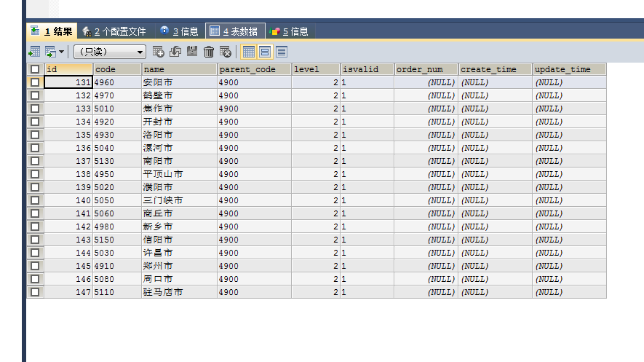Image resolution: width=644 pixels, height=362 pixels.
Task: Click the insert new row icon
Action: point(158,52)
